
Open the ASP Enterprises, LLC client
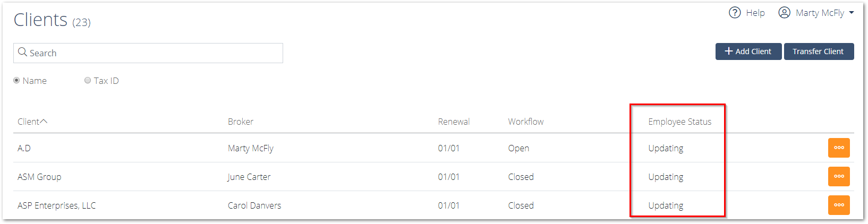click(57, 205)
